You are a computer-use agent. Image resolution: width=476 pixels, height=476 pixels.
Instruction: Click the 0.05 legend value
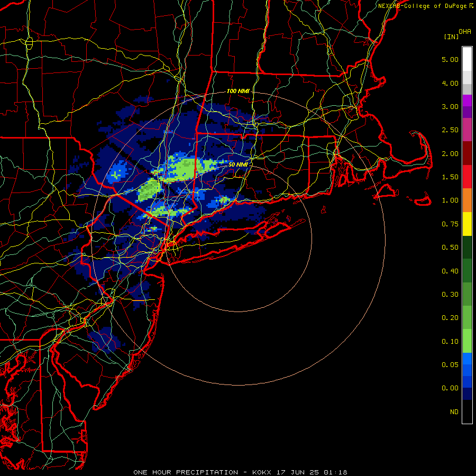(450, 365)
